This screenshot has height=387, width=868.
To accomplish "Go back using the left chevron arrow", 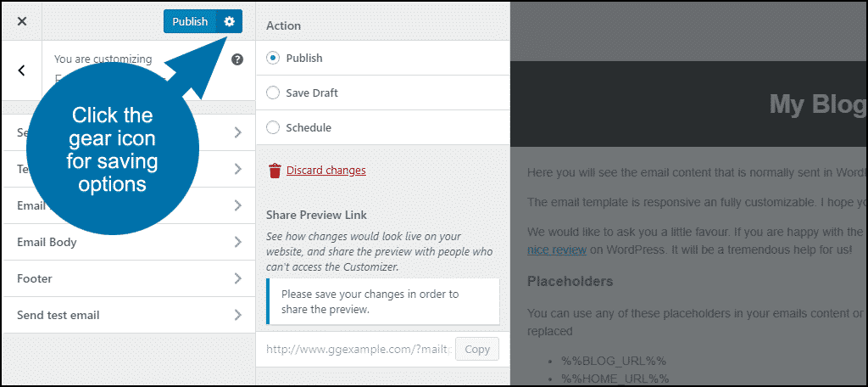I will tap(21, 70).
